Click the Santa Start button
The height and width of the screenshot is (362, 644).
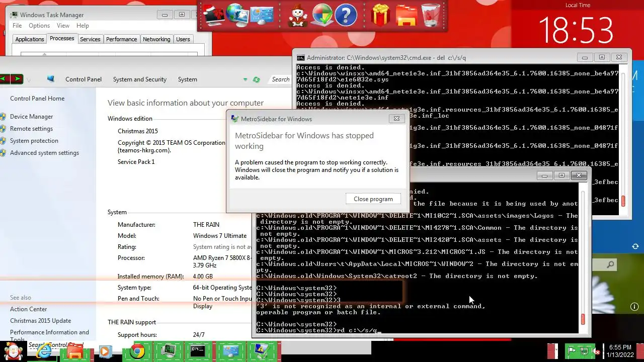coord(14,351)
